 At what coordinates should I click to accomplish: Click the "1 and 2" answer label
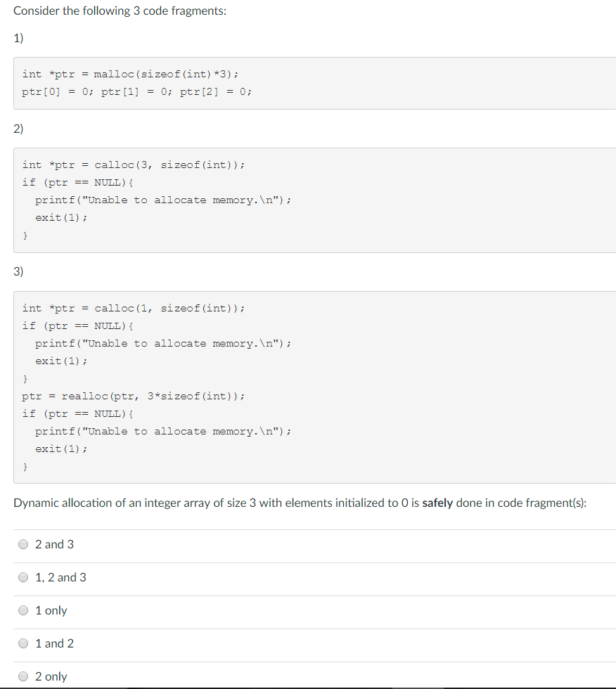(x=53, y=643)
